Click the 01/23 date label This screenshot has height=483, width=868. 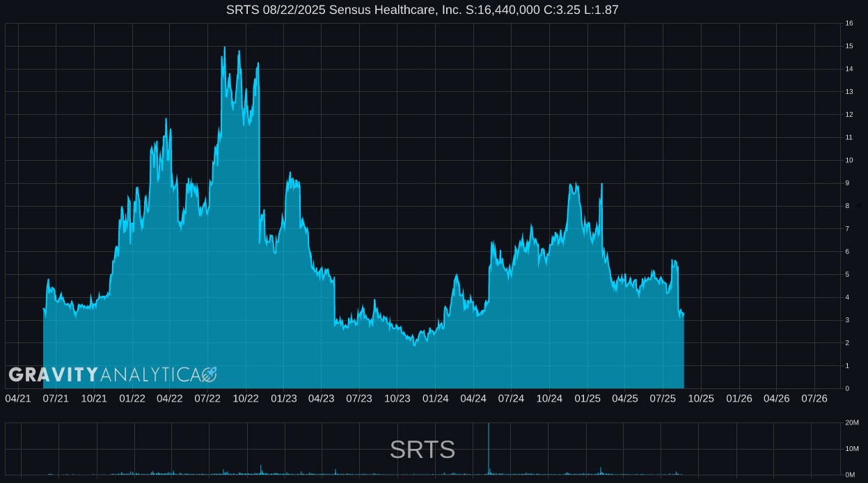point(284,398)
